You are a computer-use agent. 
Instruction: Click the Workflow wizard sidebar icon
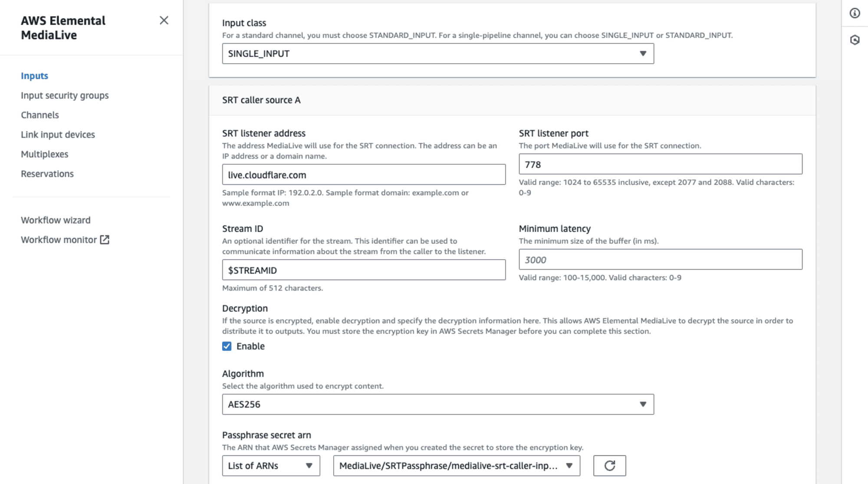pos(56,220)
